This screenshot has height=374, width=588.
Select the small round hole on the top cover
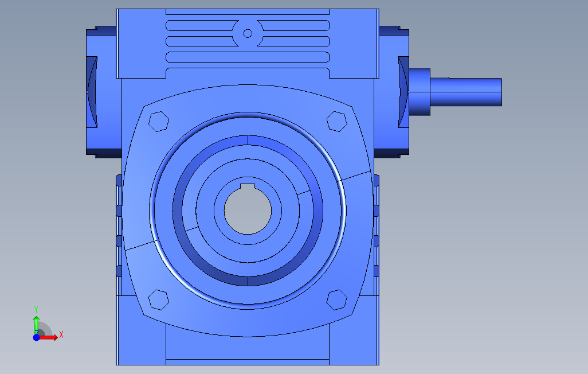(x=248, y=33)
